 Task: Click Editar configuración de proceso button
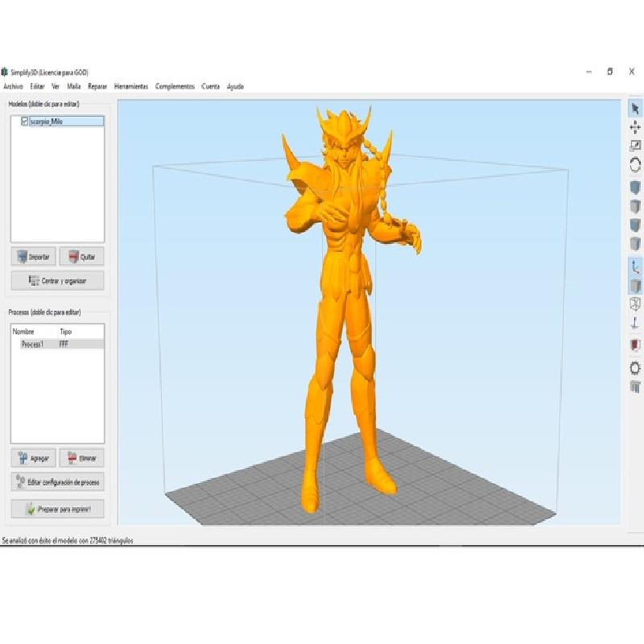(x=57, y=482)
